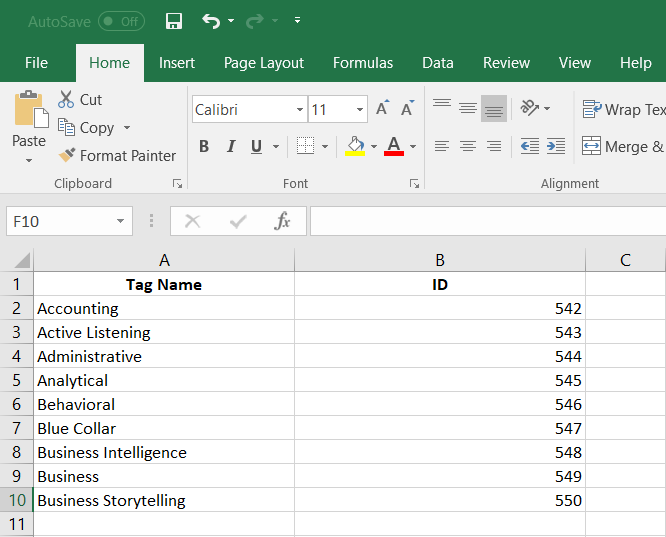Activate the Format Painter

pyautogui.click(x=117, y=155)
